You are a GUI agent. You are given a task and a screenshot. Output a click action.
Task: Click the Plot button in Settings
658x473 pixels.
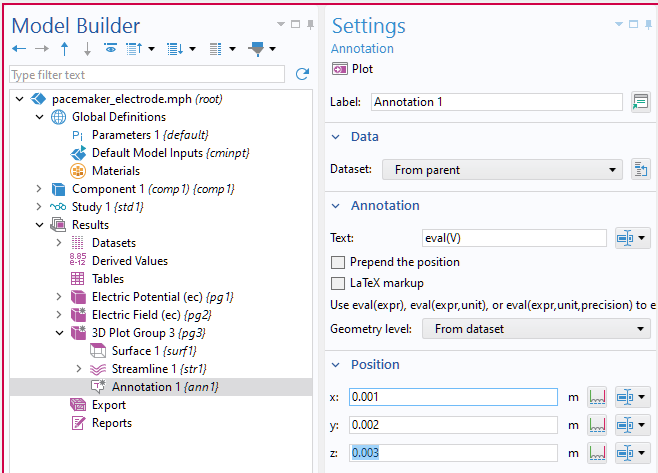353,69
